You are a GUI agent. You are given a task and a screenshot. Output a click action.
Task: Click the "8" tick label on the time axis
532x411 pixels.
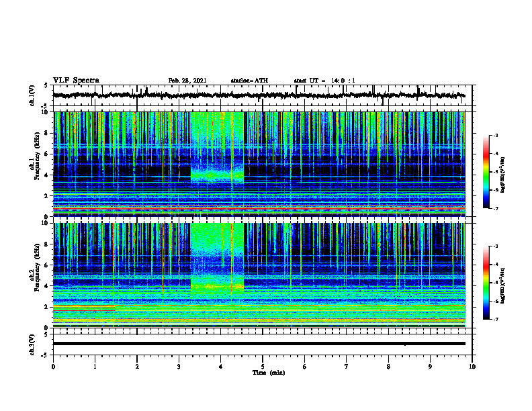(x=388, y=367)
